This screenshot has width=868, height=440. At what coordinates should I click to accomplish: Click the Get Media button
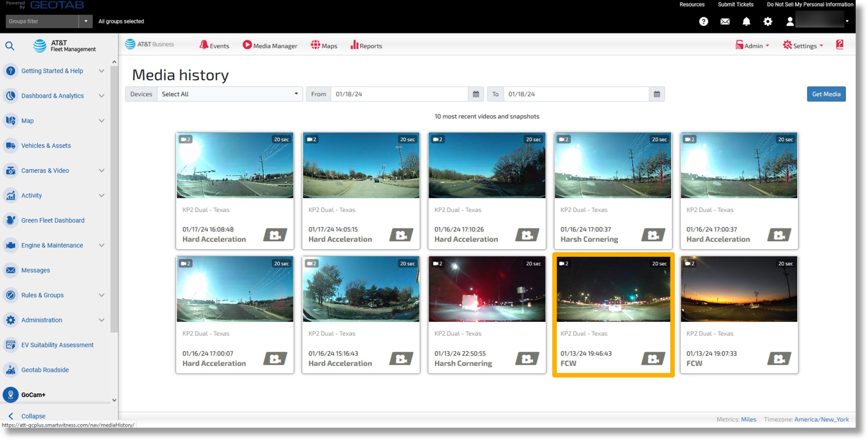click(826, 94)
